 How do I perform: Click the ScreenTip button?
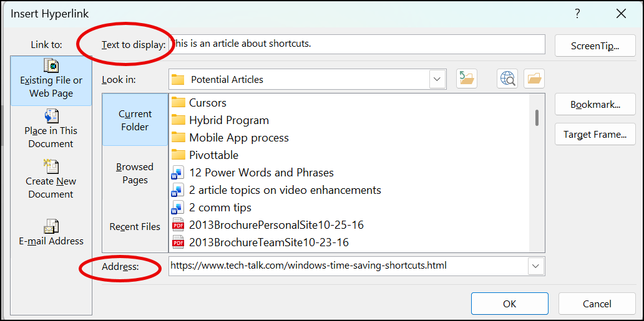(595, 46)
